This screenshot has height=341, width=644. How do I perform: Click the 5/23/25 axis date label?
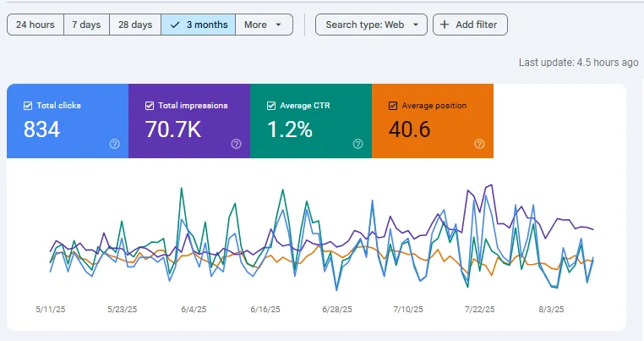pyautogui.click(x=123, y=310)
